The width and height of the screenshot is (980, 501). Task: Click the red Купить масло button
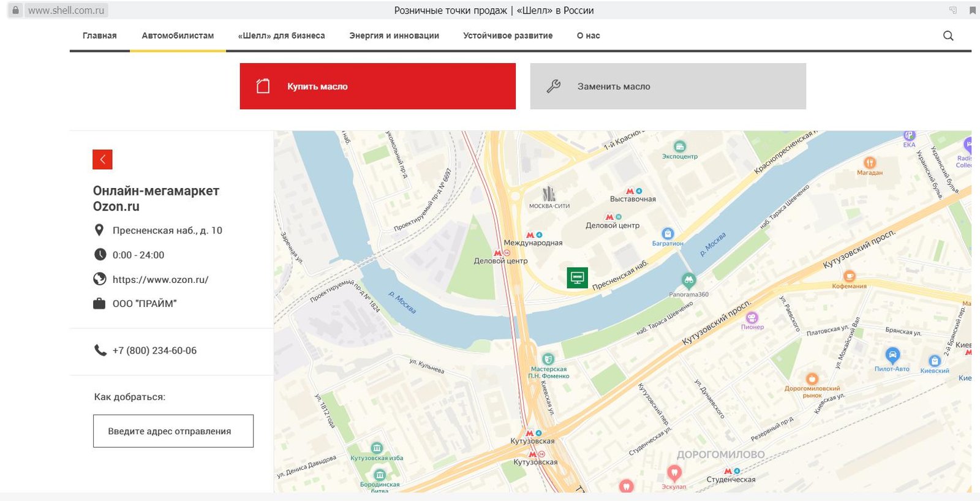click(377, 86)
